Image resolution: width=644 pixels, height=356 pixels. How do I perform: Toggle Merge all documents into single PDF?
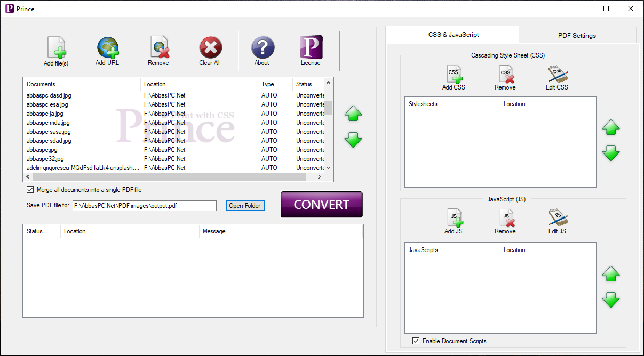[30, 190]
